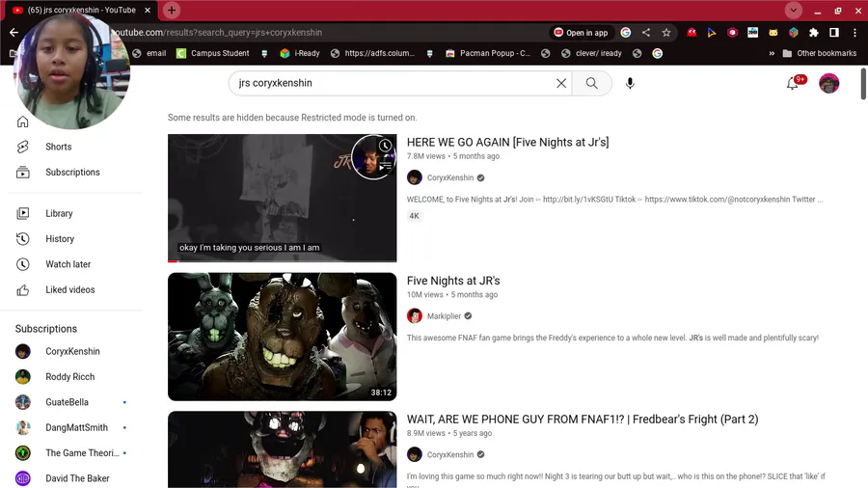Open the HERE WE GO AGAIN video title
This screenshot has width=868, height=488.
(507, 142)
